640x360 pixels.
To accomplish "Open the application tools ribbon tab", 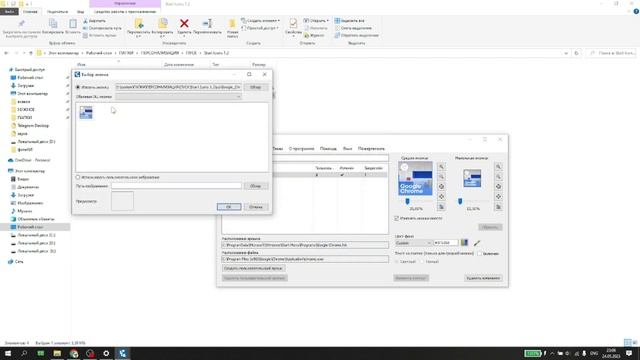I will click(x=125, y=12).
